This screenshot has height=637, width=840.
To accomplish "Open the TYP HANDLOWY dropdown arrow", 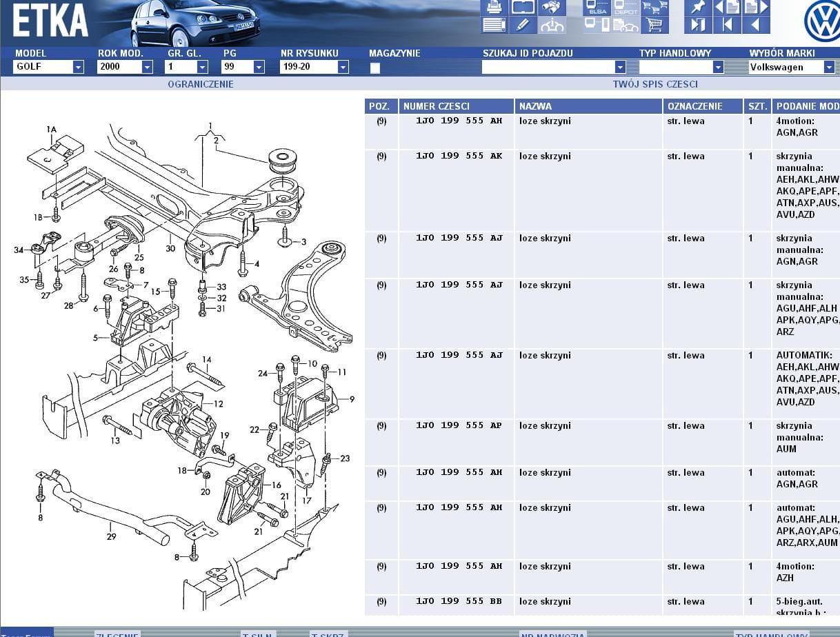I will [717, 67].
